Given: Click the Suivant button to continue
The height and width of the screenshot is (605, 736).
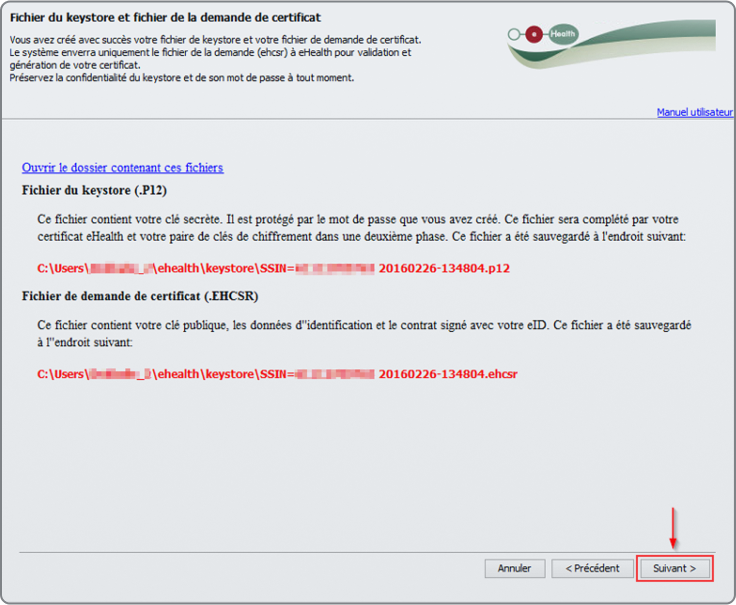Looking at the screenshot, I should tap(674, 568).
